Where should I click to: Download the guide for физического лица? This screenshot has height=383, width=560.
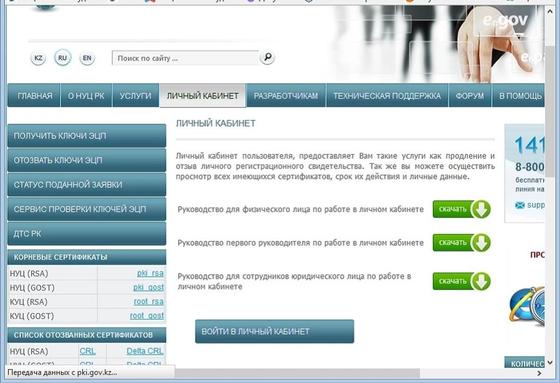pyautogui.click(x=462, y=209)
